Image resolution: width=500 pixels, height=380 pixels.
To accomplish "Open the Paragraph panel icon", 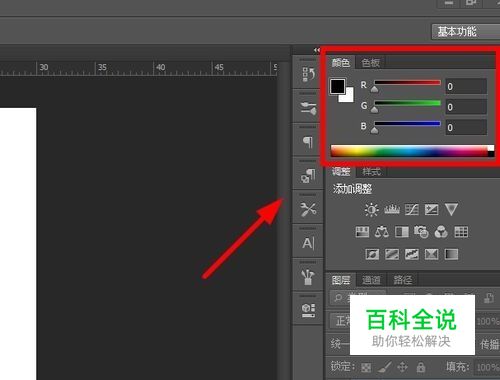I will point(308,142).
